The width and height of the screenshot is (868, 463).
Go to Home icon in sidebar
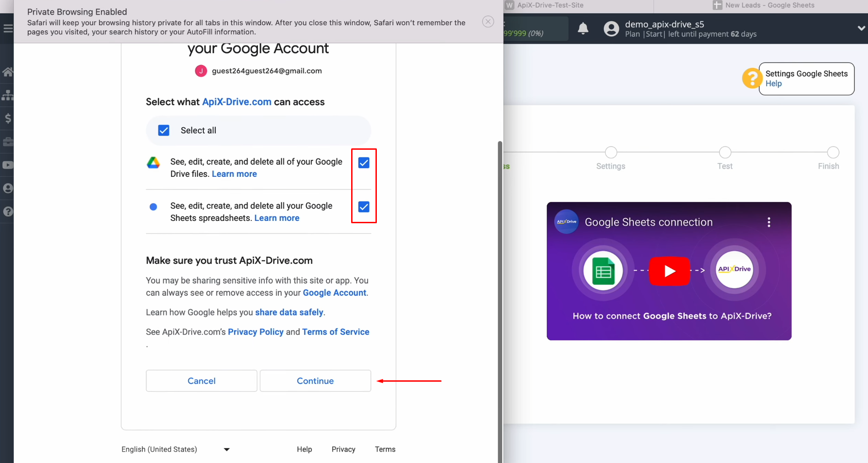pos(8,72)
